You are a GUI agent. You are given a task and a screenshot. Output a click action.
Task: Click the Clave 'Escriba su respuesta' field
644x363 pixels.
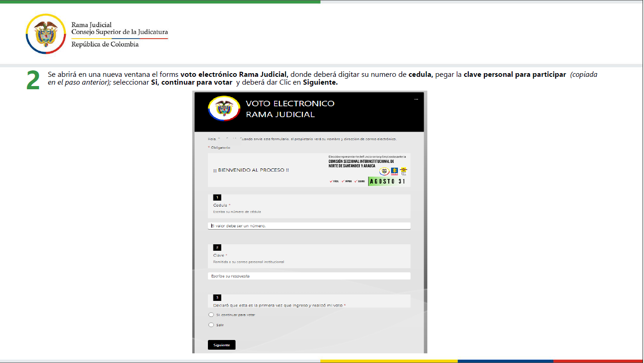click(x=309, y=276)
